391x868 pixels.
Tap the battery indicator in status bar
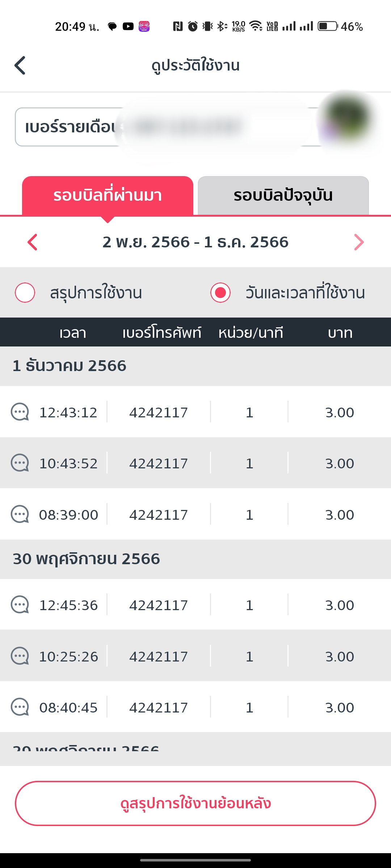(x=328, y=26)
